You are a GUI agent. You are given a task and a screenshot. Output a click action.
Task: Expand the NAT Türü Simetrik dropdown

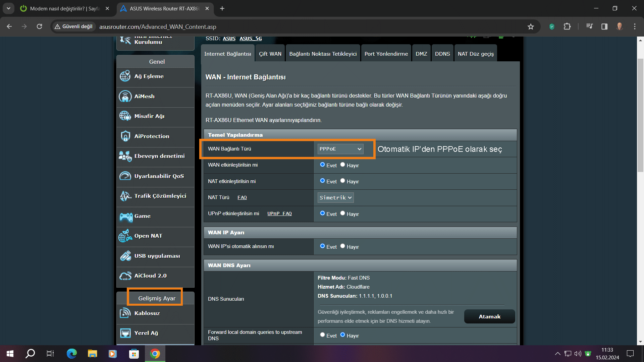coord(335,198)
